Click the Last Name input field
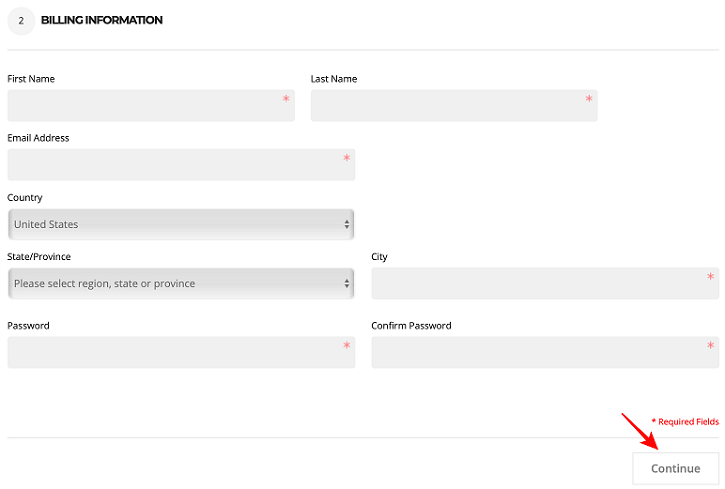Screen dimensions: 725x489 click(x=454, y=105)
